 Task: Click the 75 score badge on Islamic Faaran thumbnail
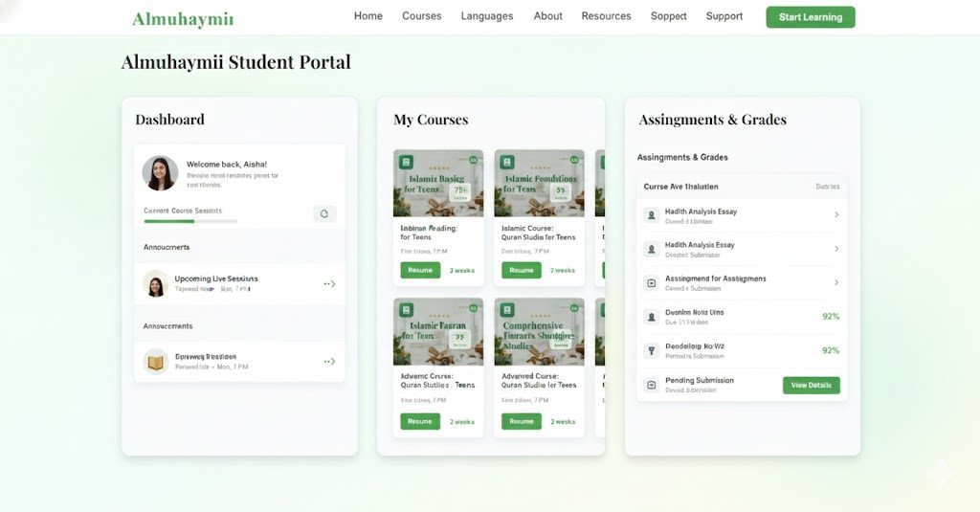[x=459, y=340]
